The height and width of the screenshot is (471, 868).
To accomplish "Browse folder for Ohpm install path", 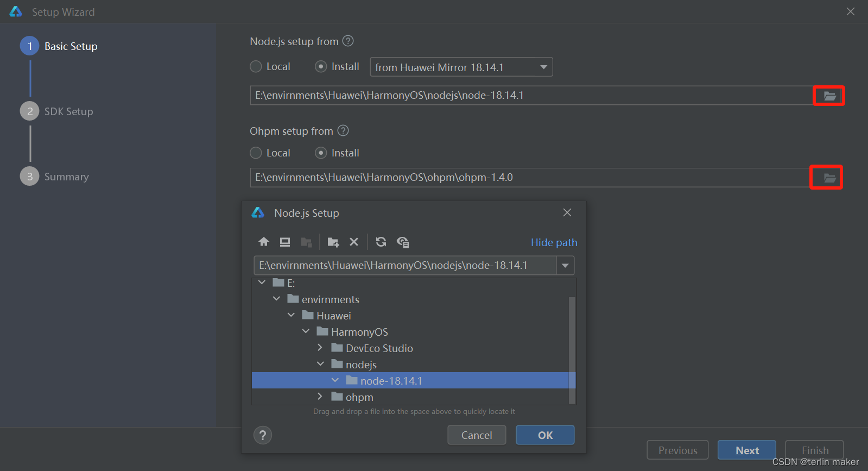I will 829,178.
